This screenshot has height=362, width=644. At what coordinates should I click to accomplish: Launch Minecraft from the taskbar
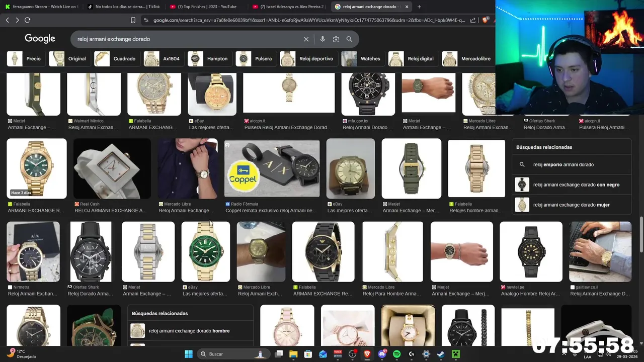456,354
